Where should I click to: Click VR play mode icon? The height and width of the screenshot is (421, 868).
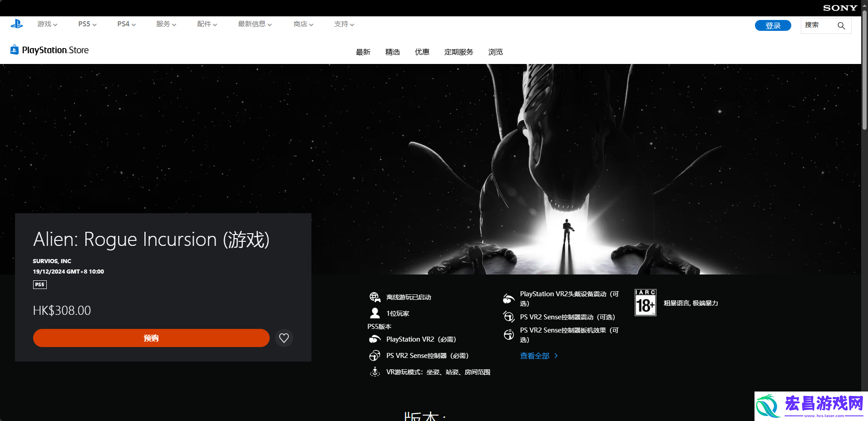(375, 372)
